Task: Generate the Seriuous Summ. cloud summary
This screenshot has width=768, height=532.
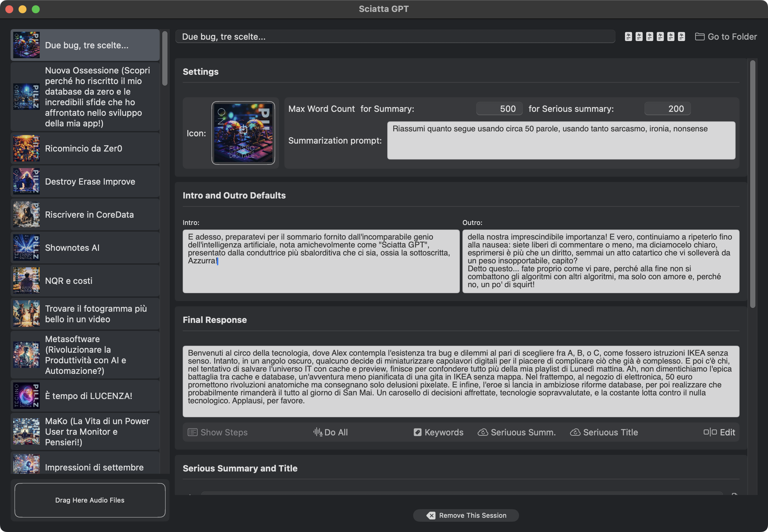Action: pyautogui.click(x=516, y=432)
